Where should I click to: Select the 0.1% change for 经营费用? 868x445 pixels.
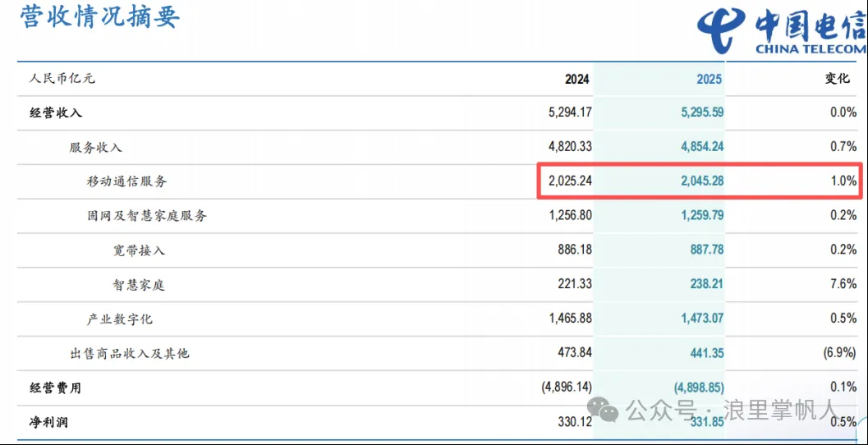pos(843,387)
